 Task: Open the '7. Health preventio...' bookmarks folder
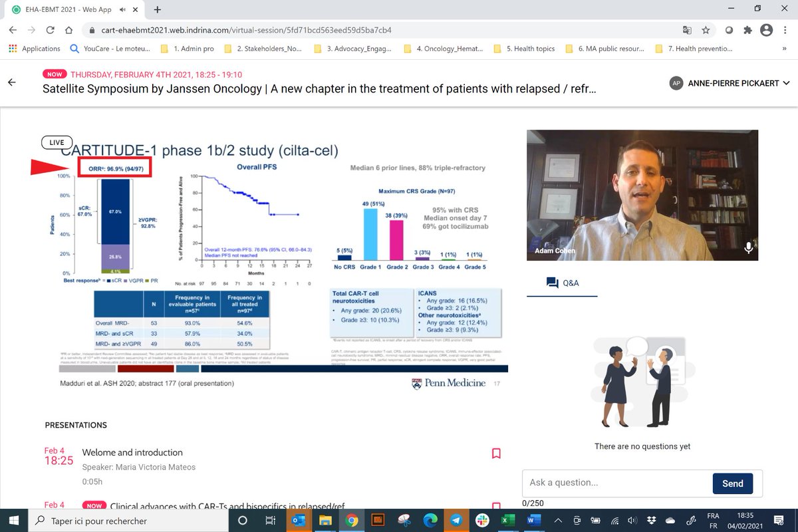pyautogui.click(x=694, y=49)
